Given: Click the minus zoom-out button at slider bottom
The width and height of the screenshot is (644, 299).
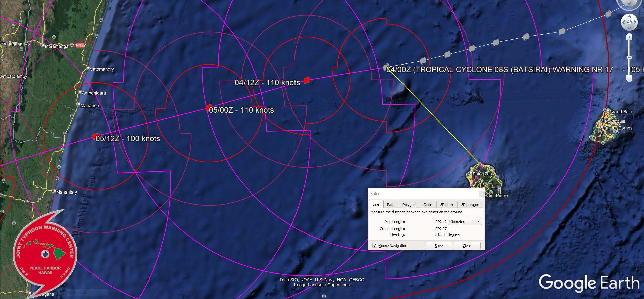Looking at the screenshot, I should tap(629, 78).
